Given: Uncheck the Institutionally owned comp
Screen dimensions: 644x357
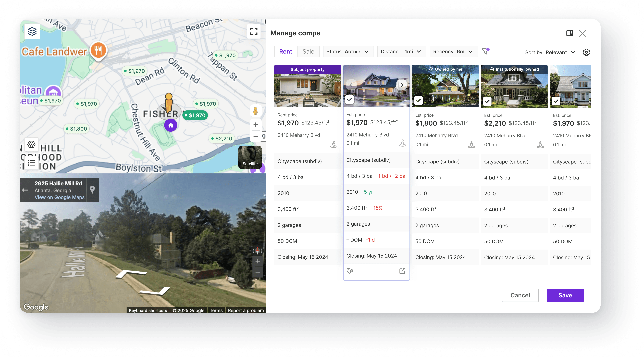Looking at the screenshot, I should pos(487,101).
